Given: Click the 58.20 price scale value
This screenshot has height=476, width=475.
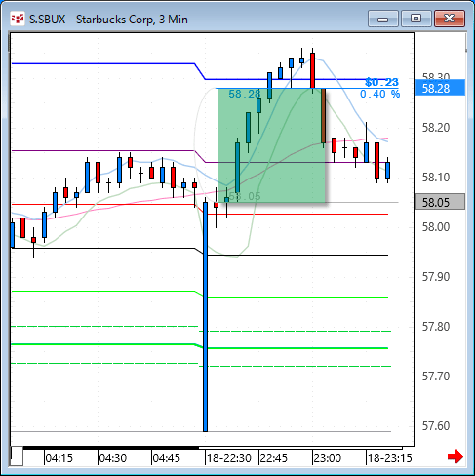Looking at the screenshot, I should 436,128.
